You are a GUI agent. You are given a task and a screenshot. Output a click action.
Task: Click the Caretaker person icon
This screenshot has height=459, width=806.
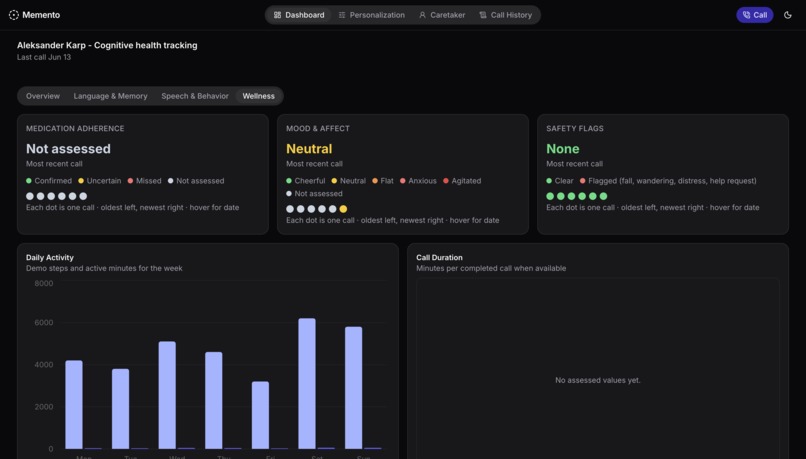tap(423, 15)
